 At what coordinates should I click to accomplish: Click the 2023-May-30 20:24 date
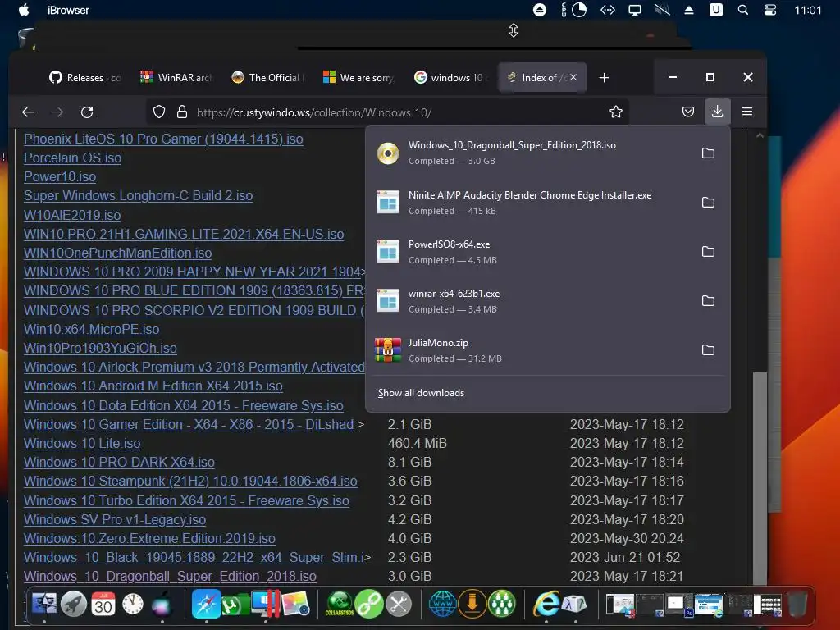click(x=627, y=538)
